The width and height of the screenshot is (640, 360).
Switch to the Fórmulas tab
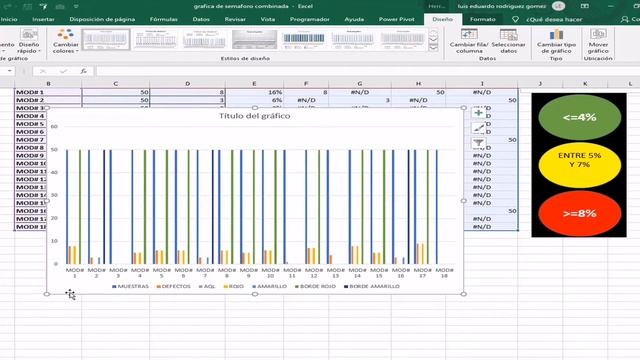[x=164, y=19]
